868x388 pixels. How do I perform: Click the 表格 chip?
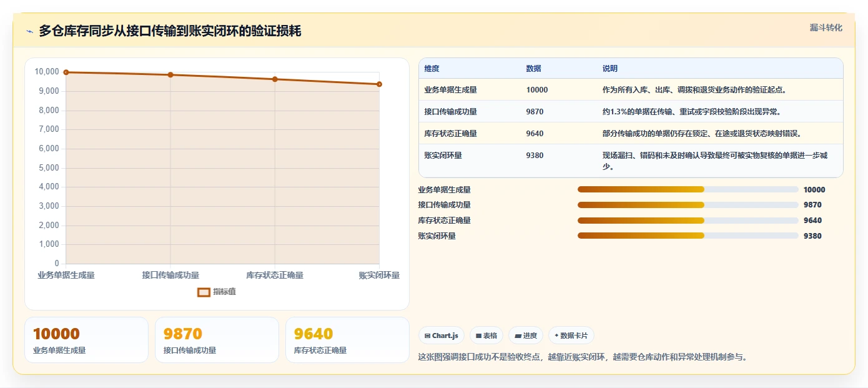[x=486, y=336]
